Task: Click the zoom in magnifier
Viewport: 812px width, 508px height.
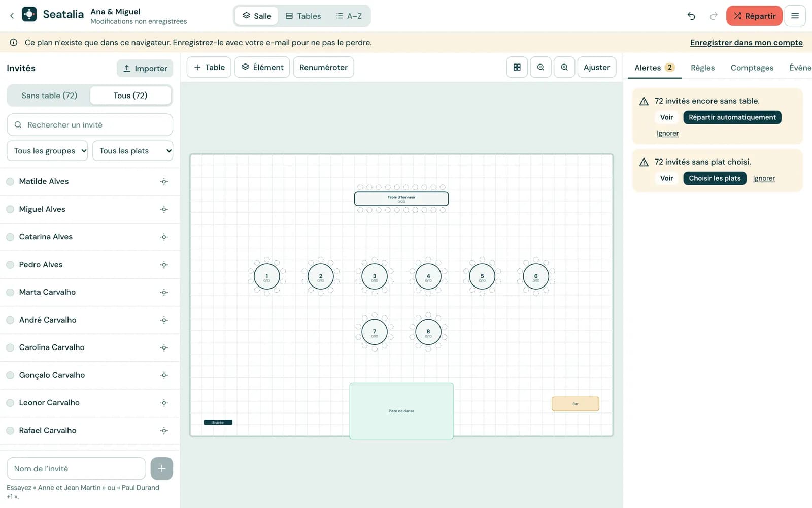Action: [564, 67]
